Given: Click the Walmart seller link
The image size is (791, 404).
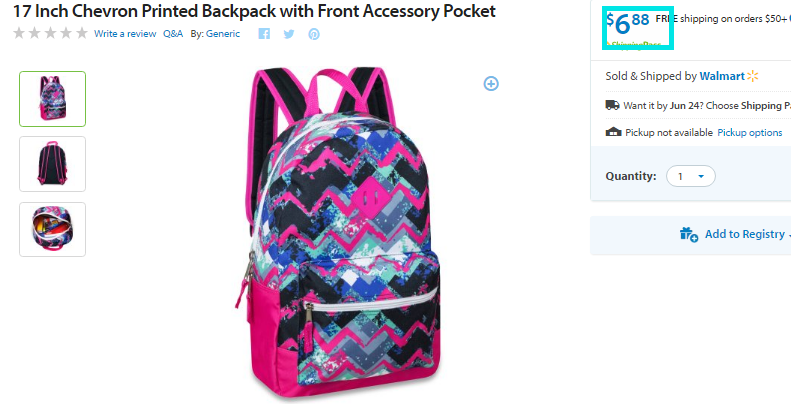Looking at the screenshot, I should tap(722, 76).
